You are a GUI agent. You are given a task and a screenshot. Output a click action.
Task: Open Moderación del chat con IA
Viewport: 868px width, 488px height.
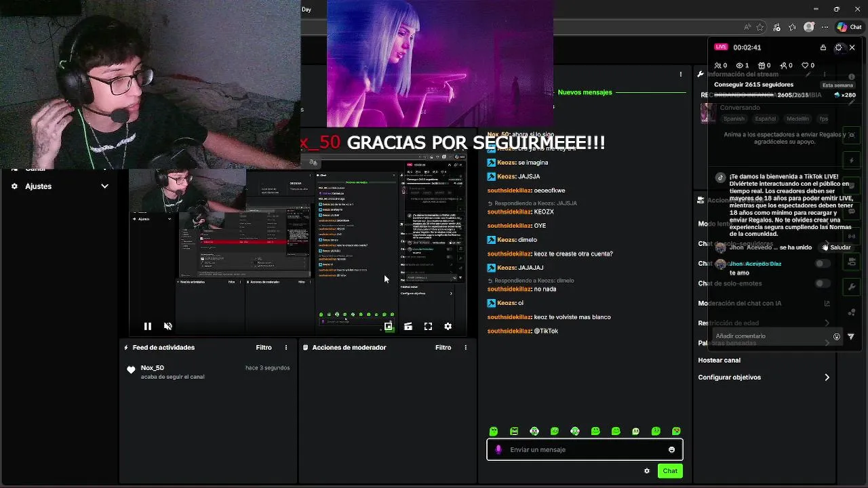[x=764, y=303]
